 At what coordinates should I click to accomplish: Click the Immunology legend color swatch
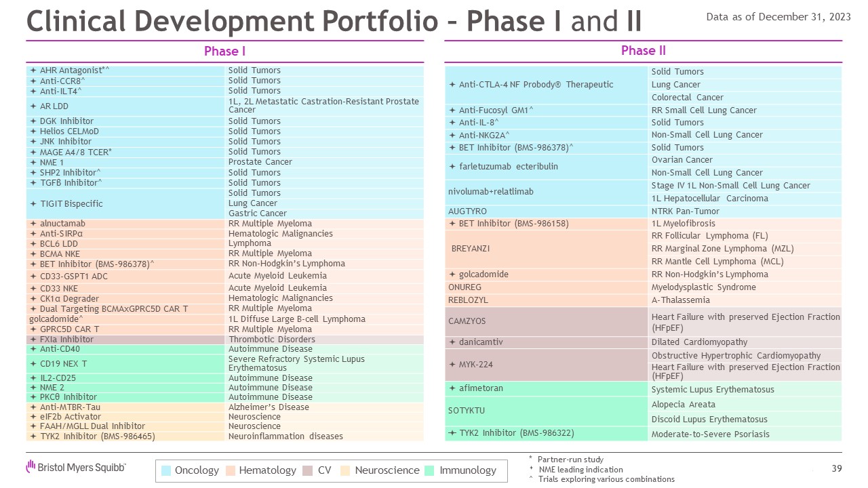point(430,470)
